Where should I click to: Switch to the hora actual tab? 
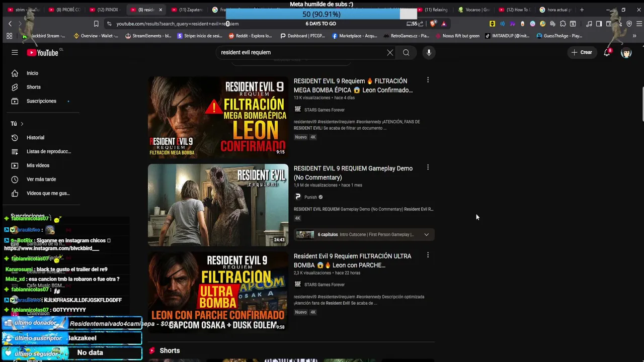pyautogui.click(x=555, y=10)
